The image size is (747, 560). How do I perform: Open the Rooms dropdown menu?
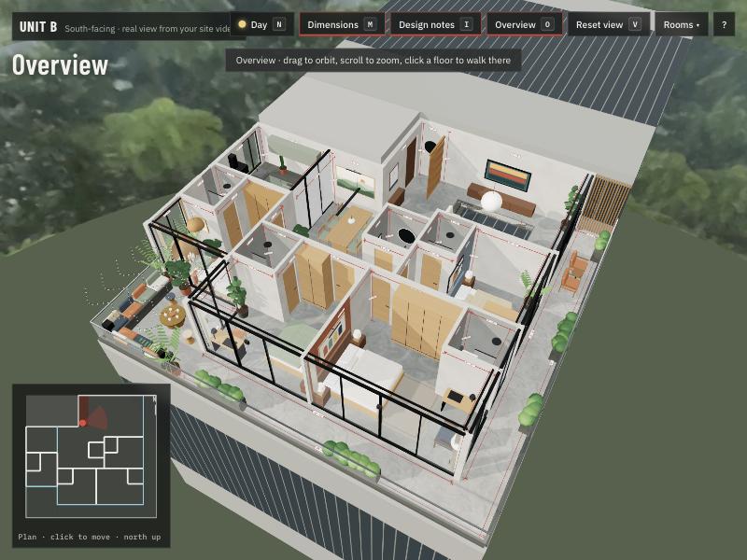pyautogui.click(x=682, y=24)
